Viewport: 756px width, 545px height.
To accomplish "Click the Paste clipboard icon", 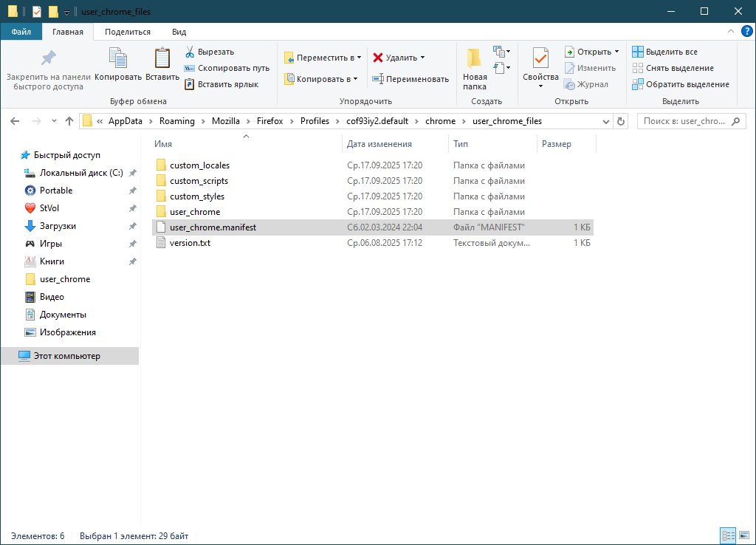I will tap(162, 59).
